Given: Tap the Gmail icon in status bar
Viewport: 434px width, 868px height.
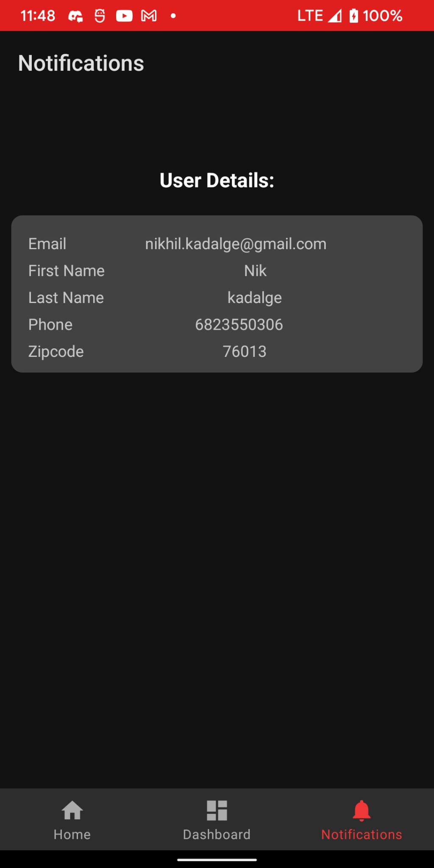Looking at the screenshot, I should 149,16.
